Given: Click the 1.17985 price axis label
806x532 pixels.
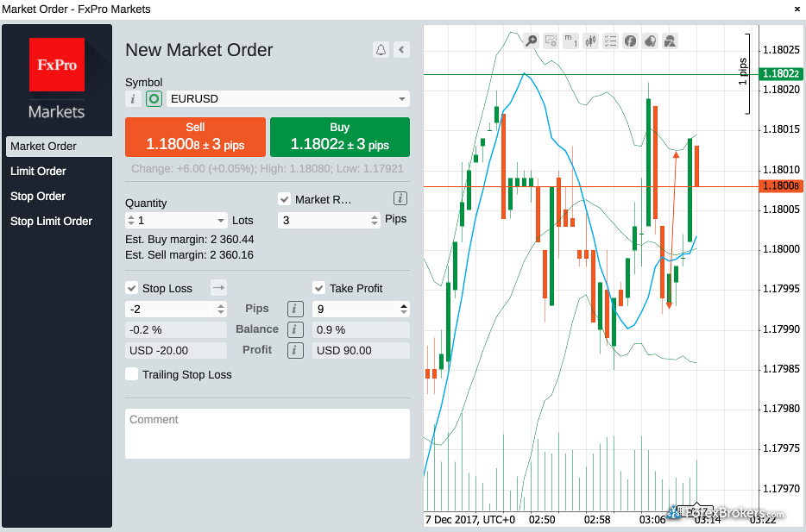Looking at the screenshot, I should point(781,369).
